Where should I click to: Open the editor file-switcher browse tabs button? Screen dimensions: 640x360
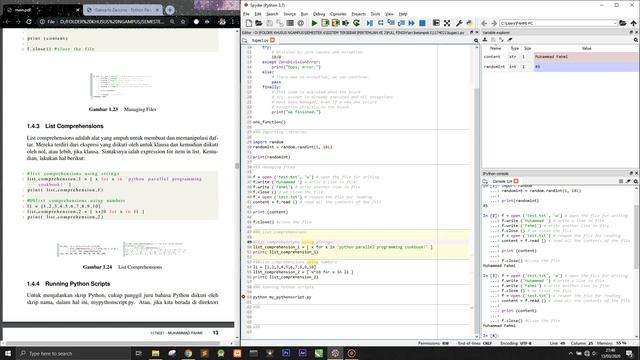tap(244, 40)
